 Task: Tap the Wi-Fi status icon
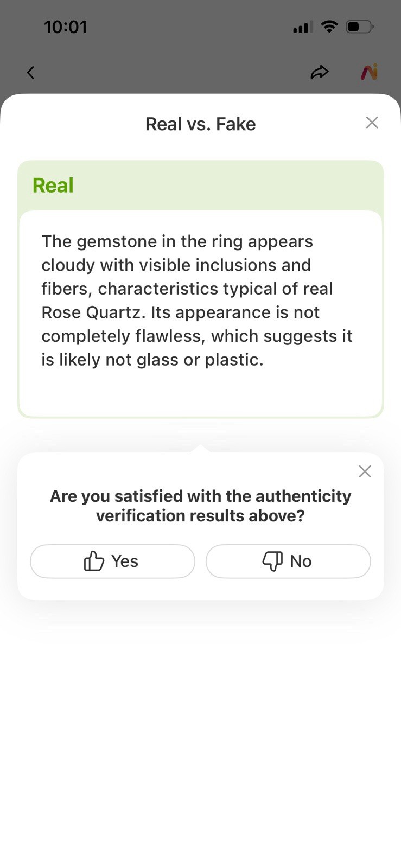click(x=329, y=27)
